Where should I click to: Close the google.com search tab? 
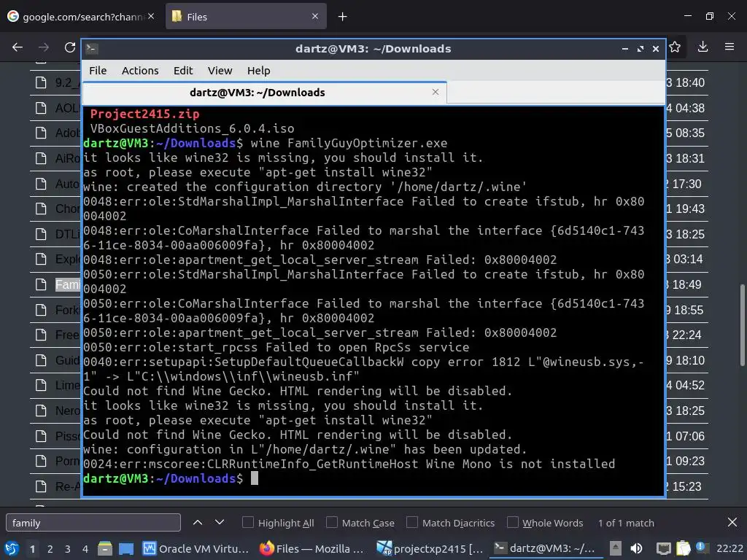151,16
